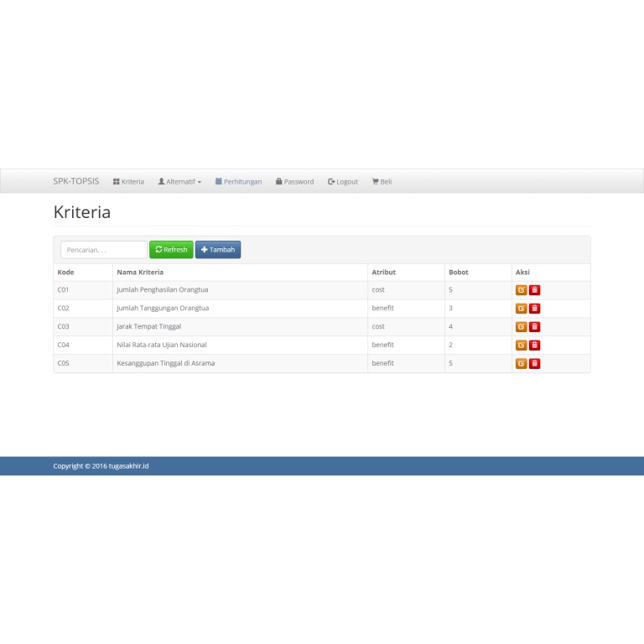The width and height of the screenshot is (644, 644).
Task: Delete the C04 criteria row
Action: pyautogui.click(x=534, y=345)
